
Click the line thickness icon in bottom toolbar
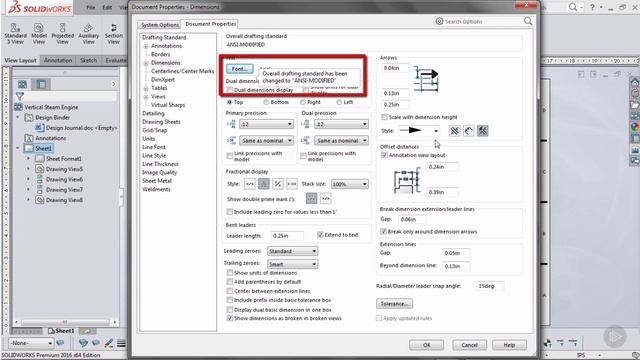[x=121, y=343]
